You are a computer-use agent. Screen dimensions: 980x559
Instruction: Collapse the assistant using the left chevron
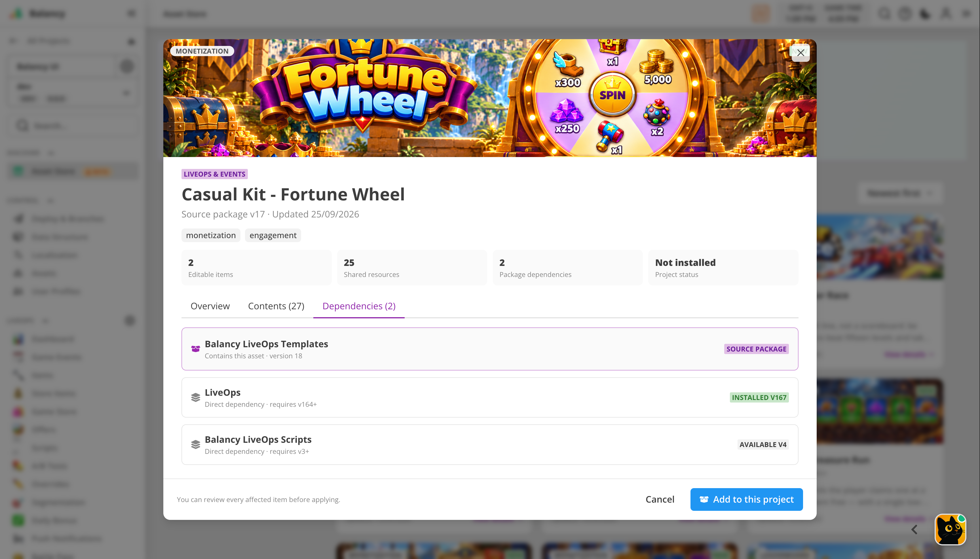coord(914,530)
